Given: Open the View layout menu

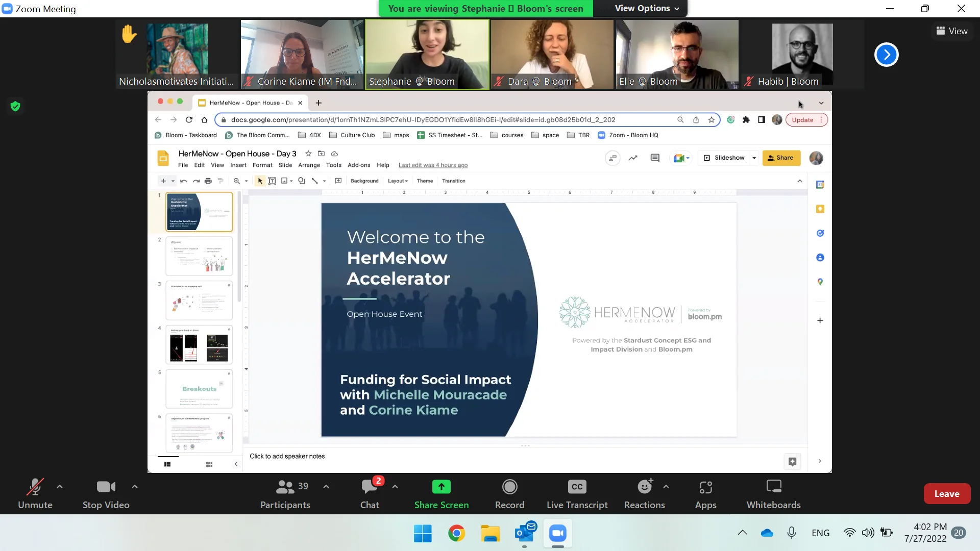Looking at the screenshot, I should [951, 31].
